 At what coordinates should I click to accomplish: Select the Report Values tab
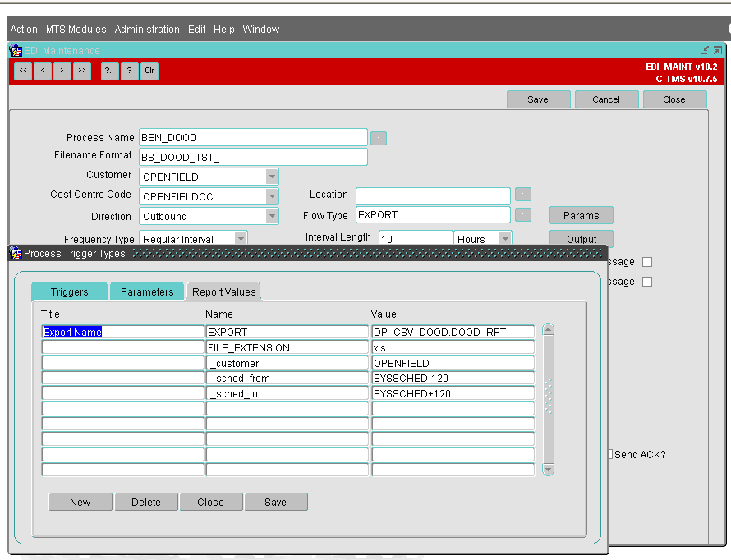[x=223, y=291]
